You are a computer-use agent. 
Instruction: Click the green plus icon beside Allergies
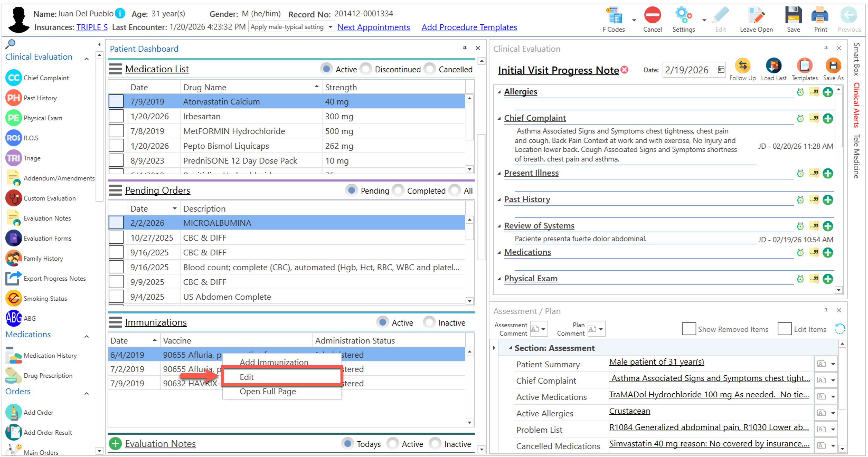828,92
